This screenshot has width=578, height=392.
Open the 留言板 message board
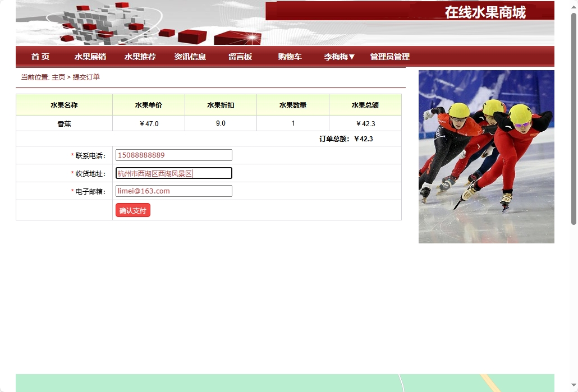(240, 57)
